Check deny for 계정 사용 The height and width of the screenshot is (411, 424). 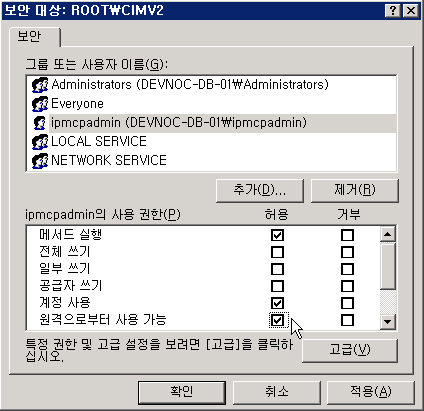coord(347,303)
